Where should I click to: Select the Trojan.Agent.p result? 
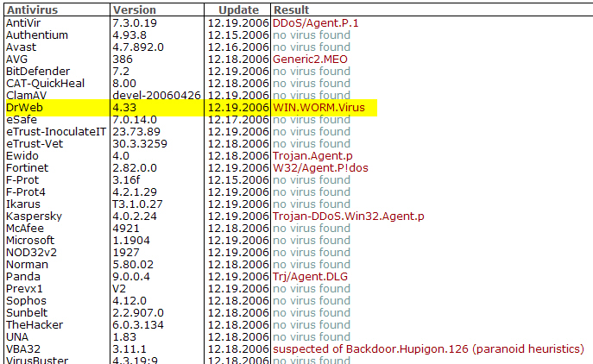312,156
